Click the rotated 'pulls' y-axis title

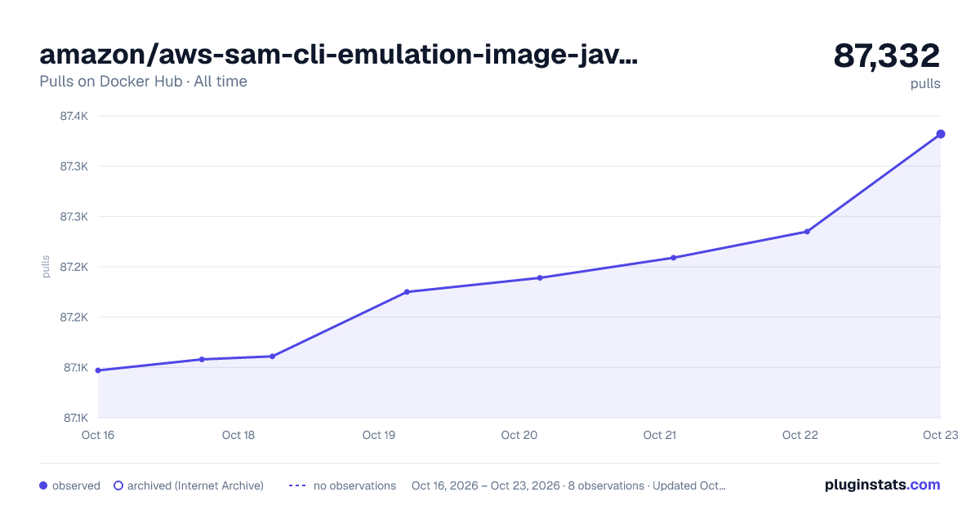click(46, 267)
